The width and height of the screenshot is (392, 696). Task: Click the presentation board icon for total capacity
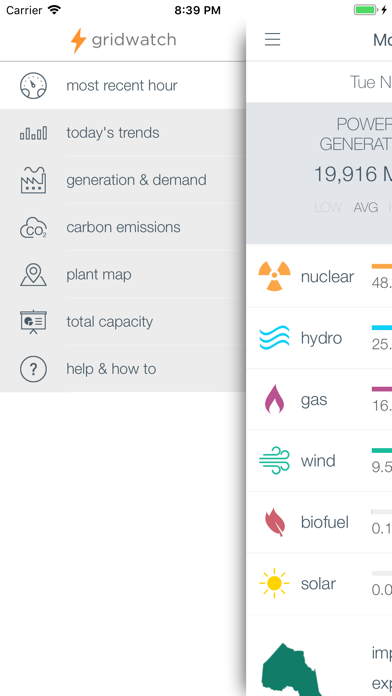[33, 322]
